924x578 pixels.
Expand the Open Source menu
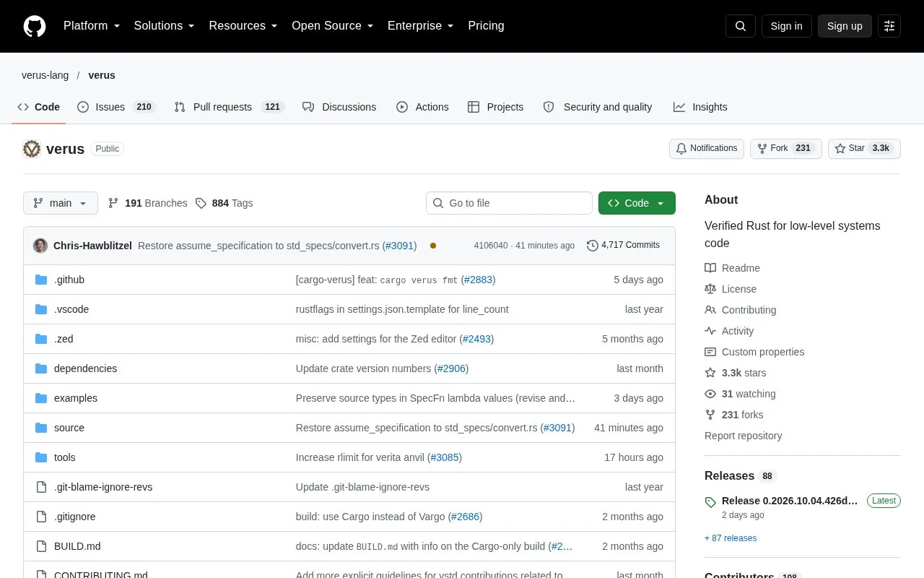(x=332, y=26)
